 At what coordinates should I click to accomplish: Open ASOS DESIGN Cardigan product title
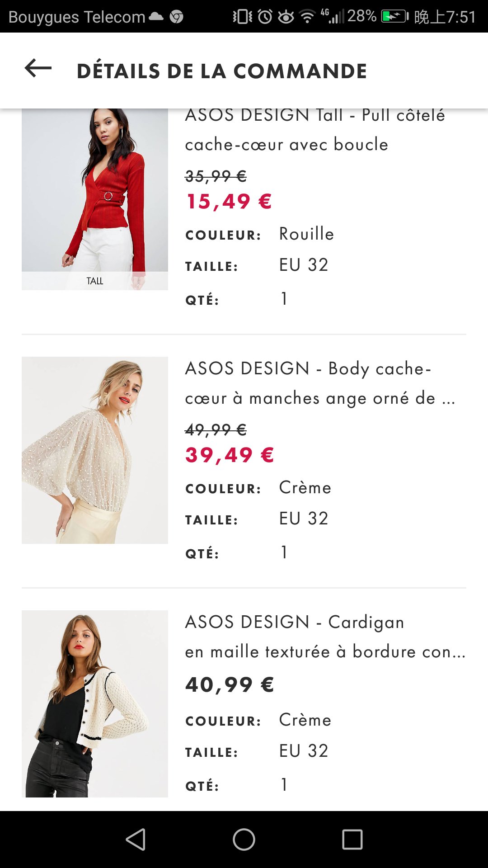click(325, 637)
